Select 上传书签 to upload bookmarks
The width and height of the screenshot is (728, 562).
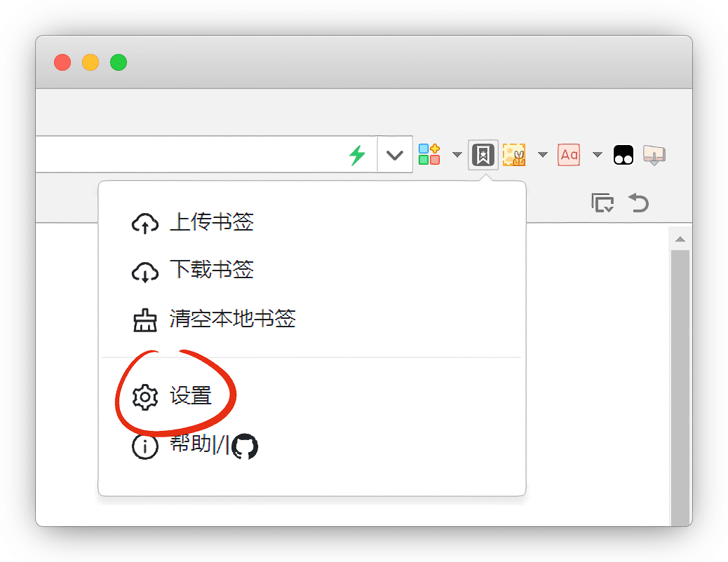[x=211, y=223]
